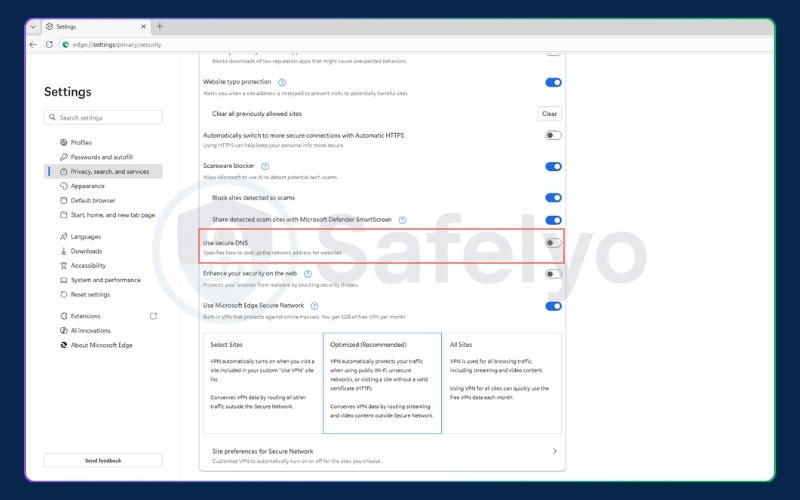Click Edge icon in address bar
Screen dimensions: 800x500
65,45
